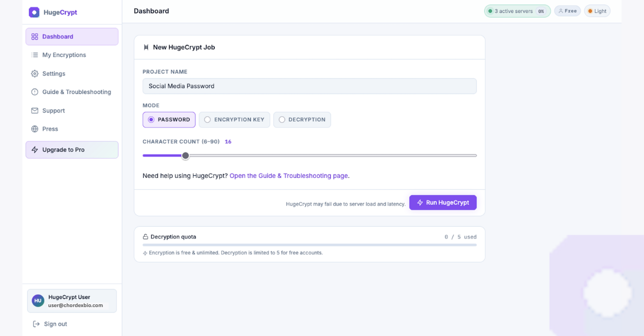The height and width of the screenshot is (336, 644).
Task: Click the Guide & Troubleshooting info icon
Action: (x=35, y=92)
